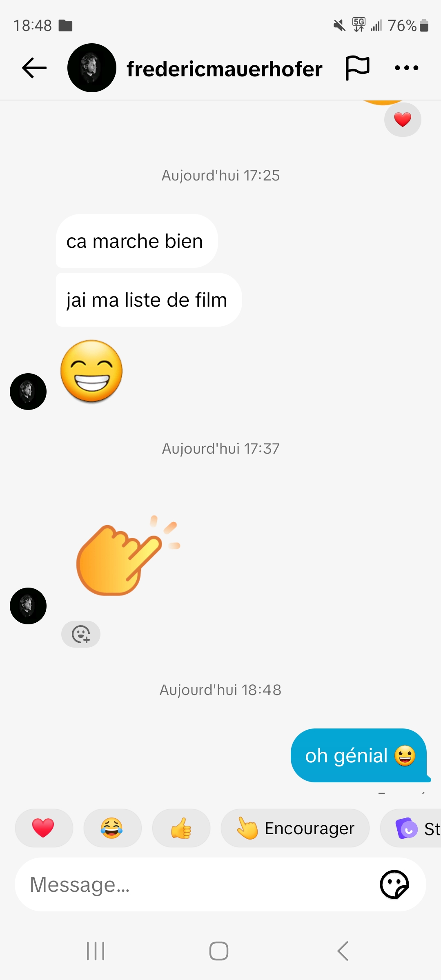Viewport: 441px width, 980px height.
Task: Open the three-dot more options menu
Action: tap(407, 68)
